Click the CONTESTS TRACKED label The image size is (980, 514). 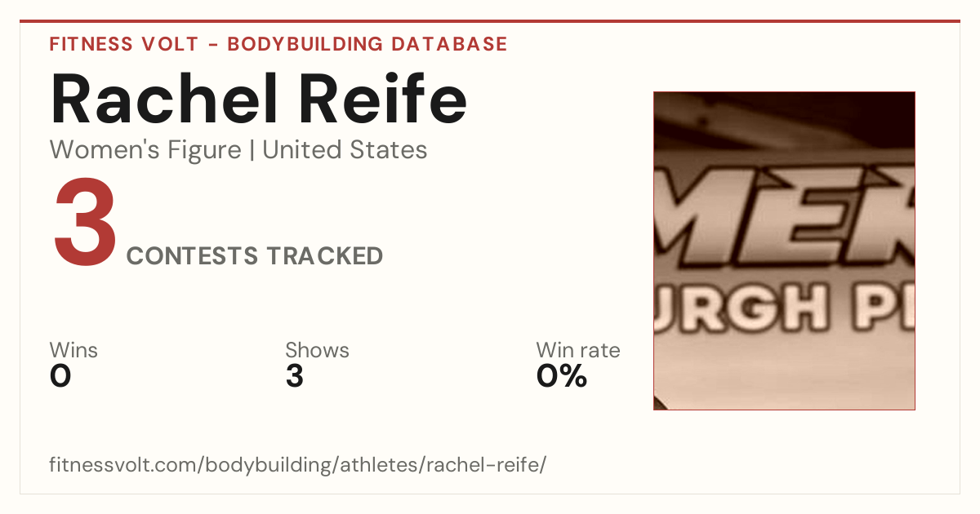(255, 256)
